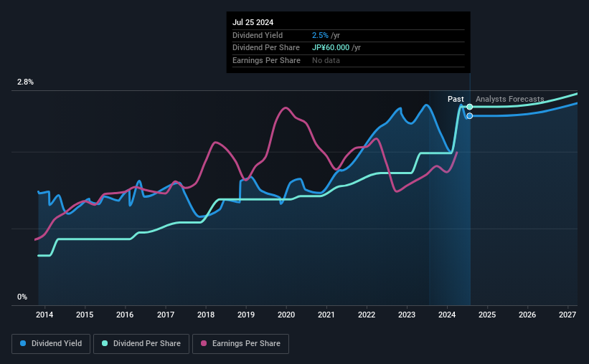Click the Past label on chart

point(456,99)
